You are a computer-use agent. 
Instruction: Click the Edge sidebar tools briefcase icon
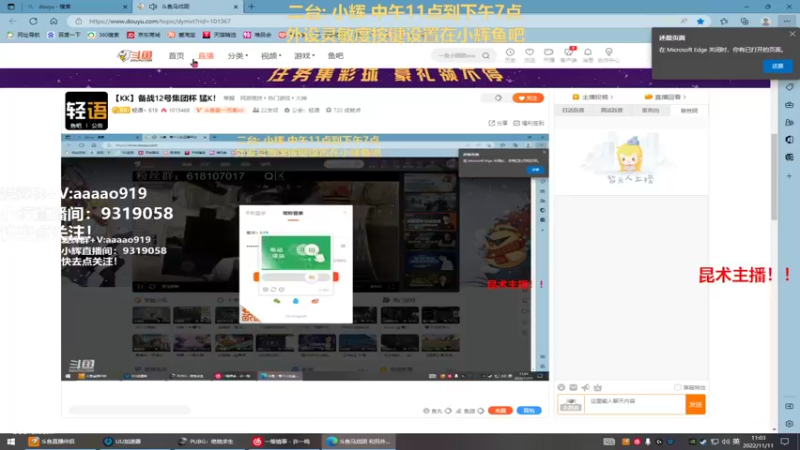[789, 105]
